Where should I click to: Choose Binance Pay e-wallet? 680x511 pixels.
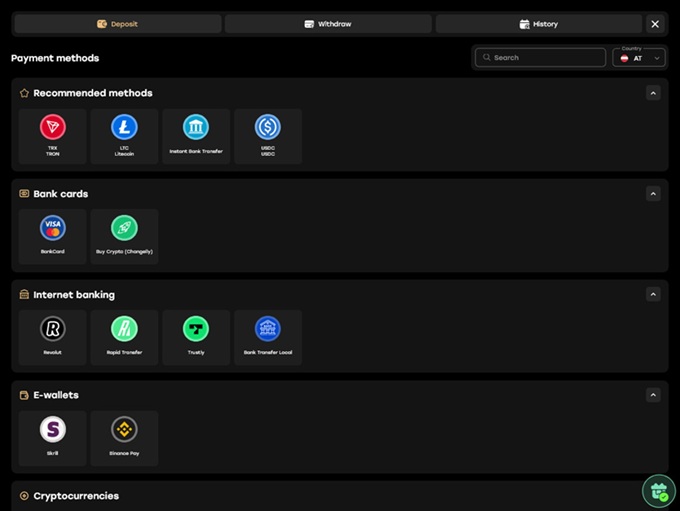124,438
